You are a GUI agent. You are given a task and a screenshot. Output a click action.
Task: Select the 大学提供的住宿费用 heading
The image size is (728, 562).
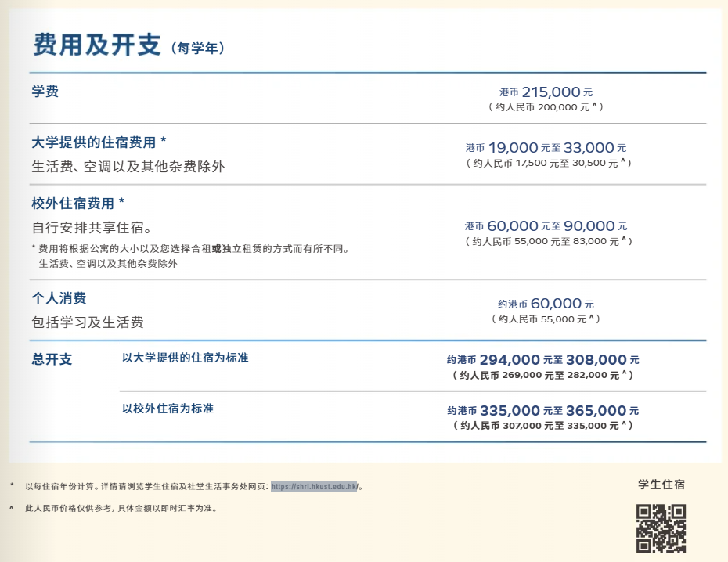coord(99,142)
